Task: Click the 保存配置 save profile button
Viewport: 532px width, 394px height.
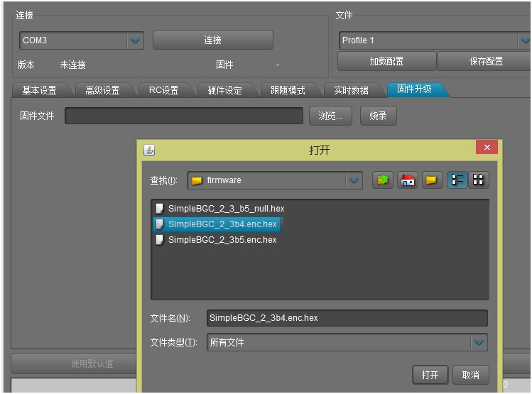Action: [485, 61]
